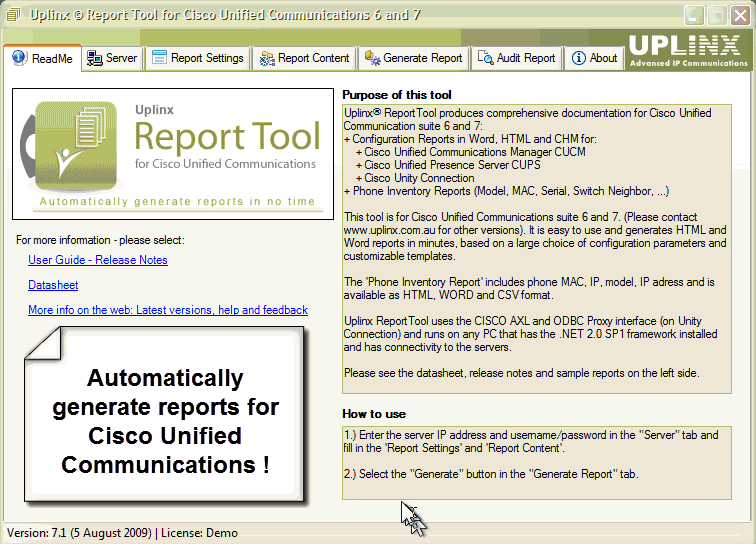
Task: Click the Purpose of this tool heading
Action: tap(397, 95)
